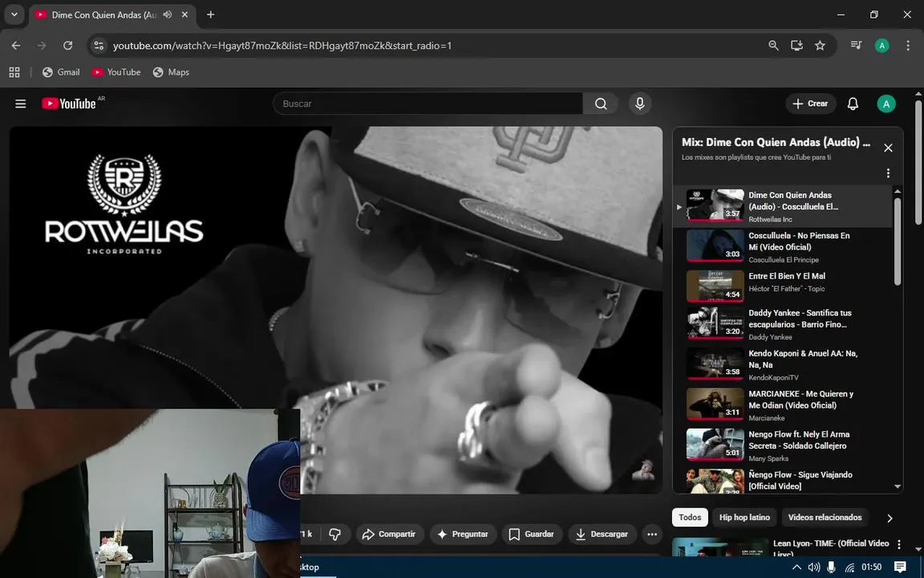Select the current Dime Con Quien Andas playlist item
This screenshot has width=924, height=578.
(783, 206)
